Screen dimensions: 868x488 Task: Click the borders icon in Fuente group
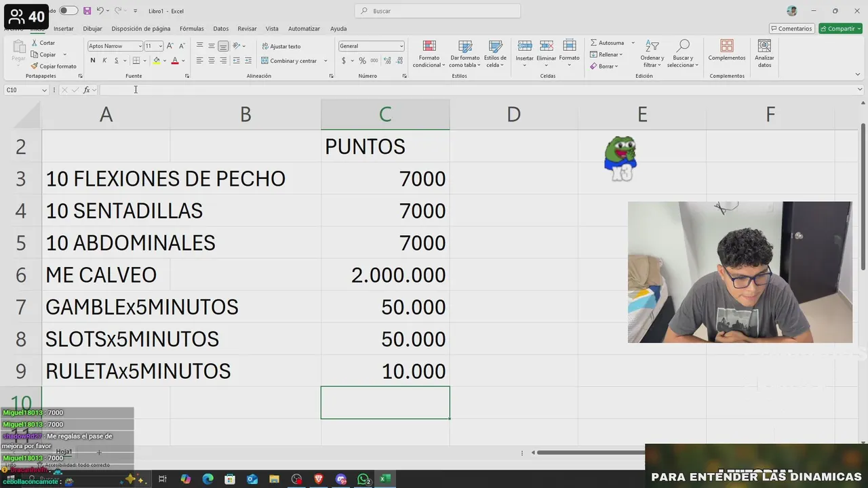pyautogui.click(x=136, y=60)
